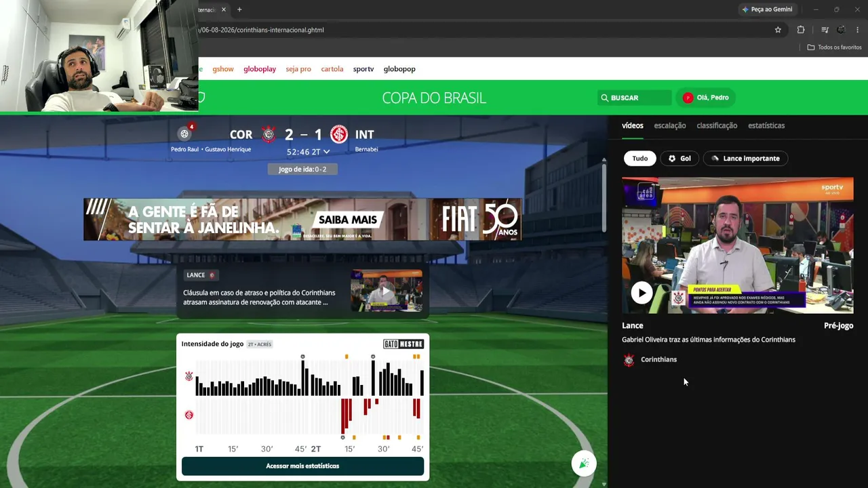Click the BUSCAR search field
This screenshot has width=868, height=488.
(635, 98)
